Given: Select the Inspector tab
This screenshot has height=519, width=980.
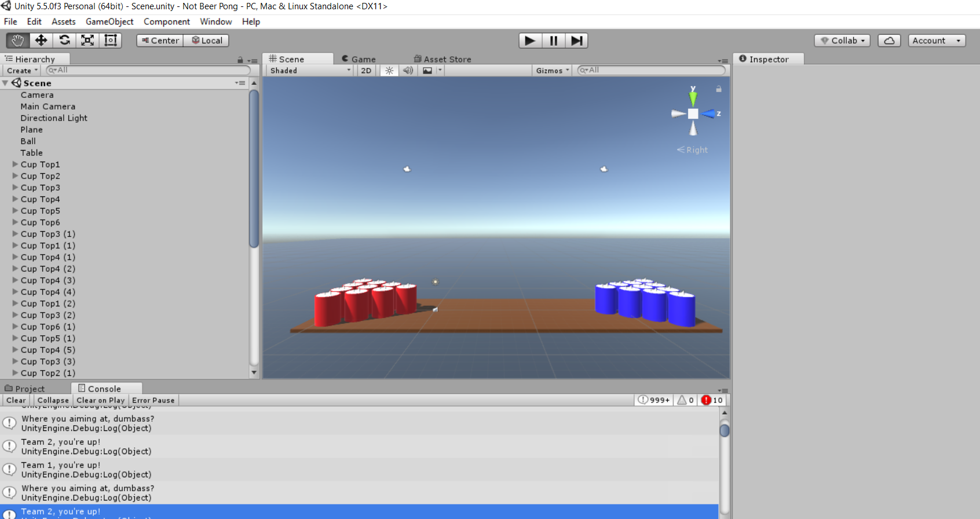Looking at the screenshot, I should tap(769, 59).
